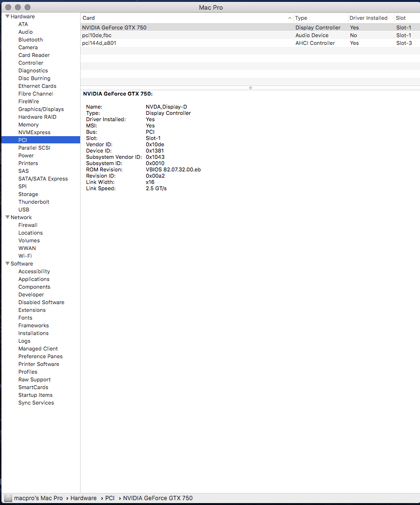This screenshot has width=420, height=505.
Task: Open Graphics/Displays info
Action: tap(41, 109)
